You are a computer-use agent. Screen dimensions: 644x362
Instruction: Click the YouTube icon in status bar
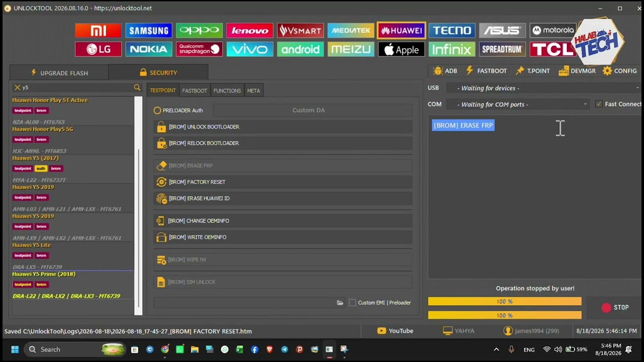pyautogui.click(x=381, y=331)
